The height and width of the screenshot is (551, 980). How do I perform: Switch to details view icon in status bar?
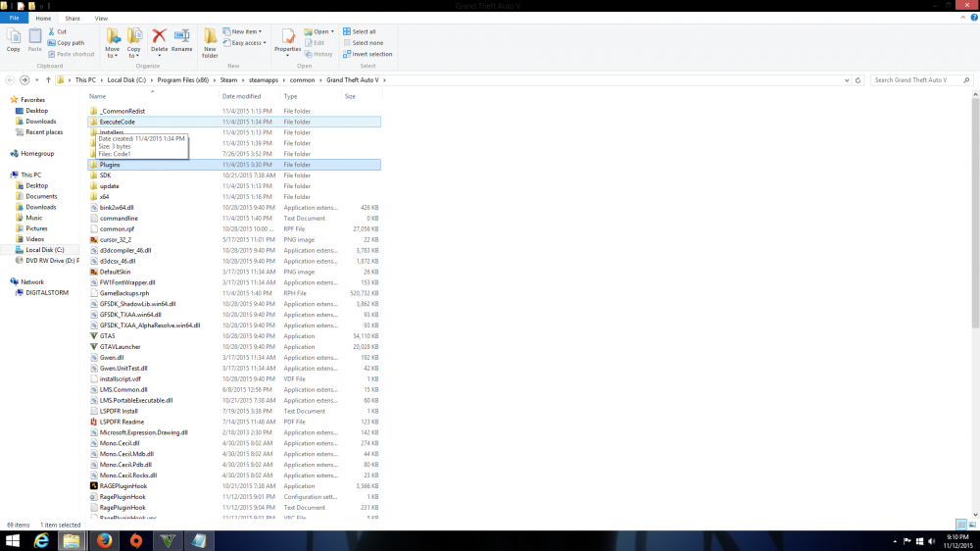[x=961, y=525]
